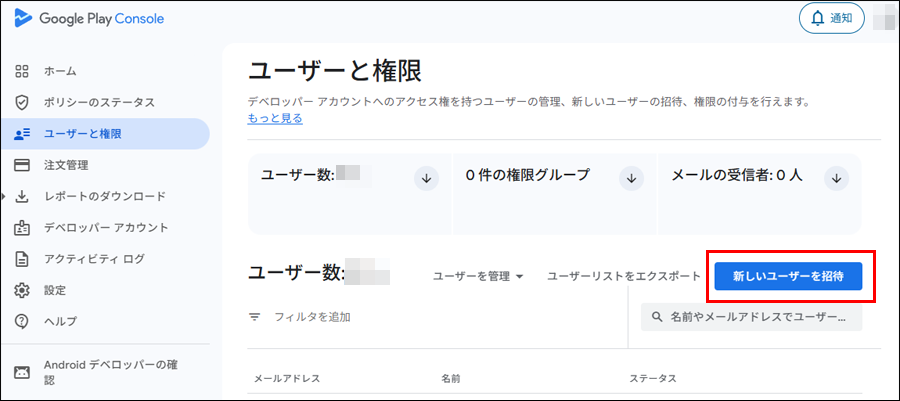Screen dimensions: 900x401
Task: Click the 設定 gear icon
Action: [x=22, y=290]
